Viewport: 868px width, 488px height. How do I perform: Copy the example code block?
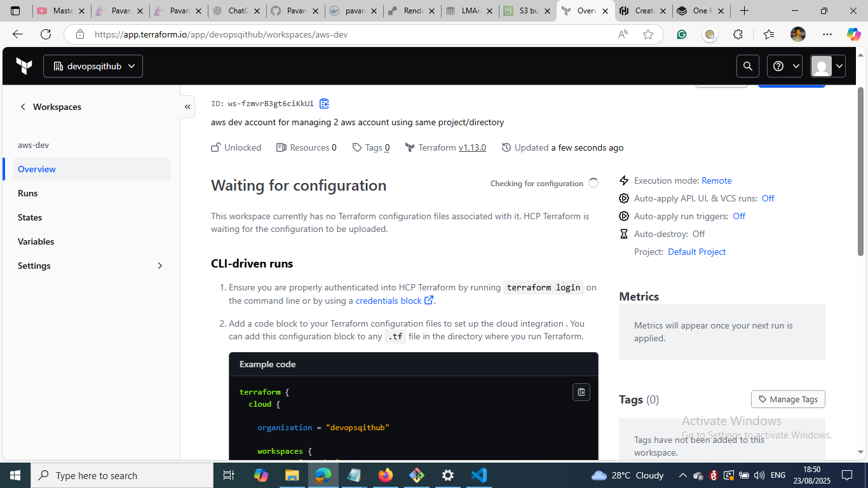(x=581, y=393)
